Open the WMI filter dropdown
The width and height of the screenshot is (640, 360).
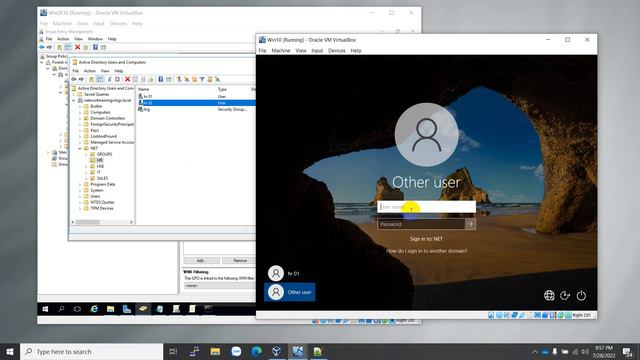pos(220,285)
